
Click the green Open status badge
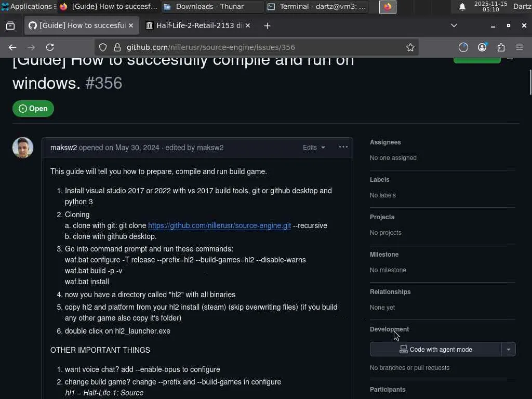(33, 109)
